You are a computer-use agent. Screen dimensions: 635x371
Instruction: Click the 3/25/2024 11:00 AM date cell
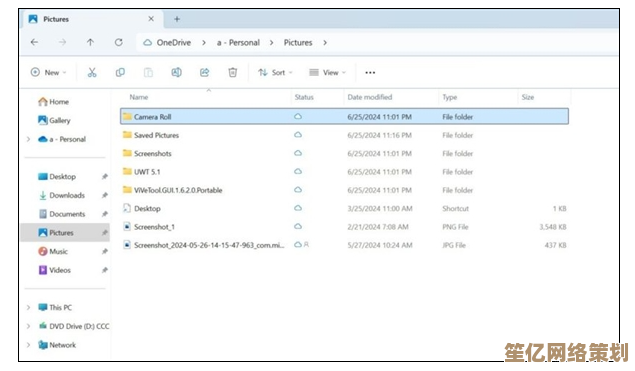click(380, 209)
